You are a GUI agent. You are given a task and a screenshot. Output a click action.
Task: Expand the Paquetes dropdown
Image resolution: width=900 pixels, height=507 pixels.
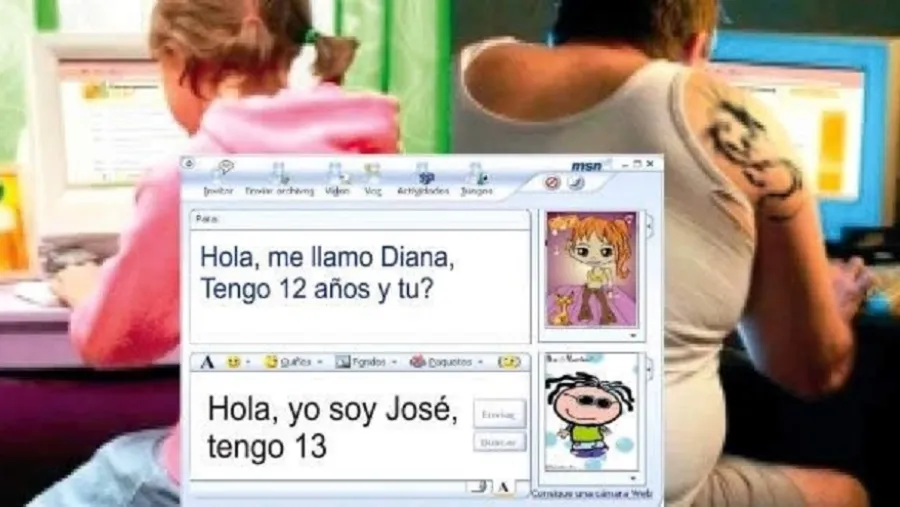click(x=480, y=362)
